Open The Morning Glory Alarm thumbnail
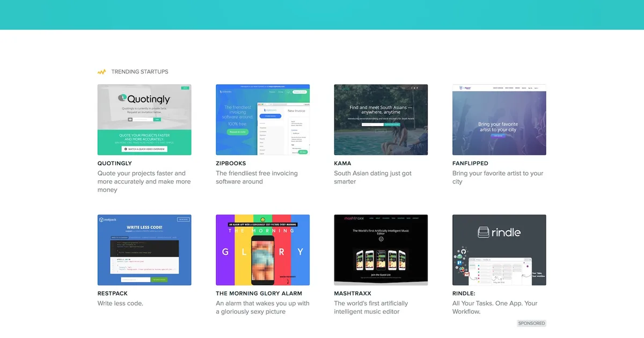 tap(263, 250)
